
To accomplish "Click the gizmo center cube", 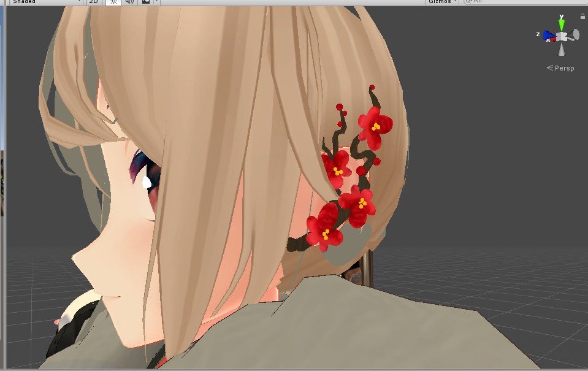I will pyautogui.click(x=562, y=37).
